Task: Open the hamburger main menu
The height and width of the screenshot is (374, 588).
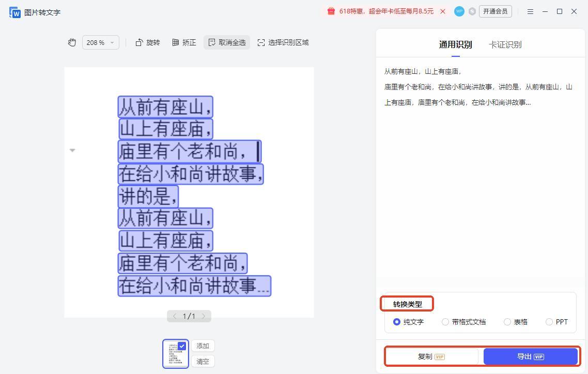Action: click(530, 11)
